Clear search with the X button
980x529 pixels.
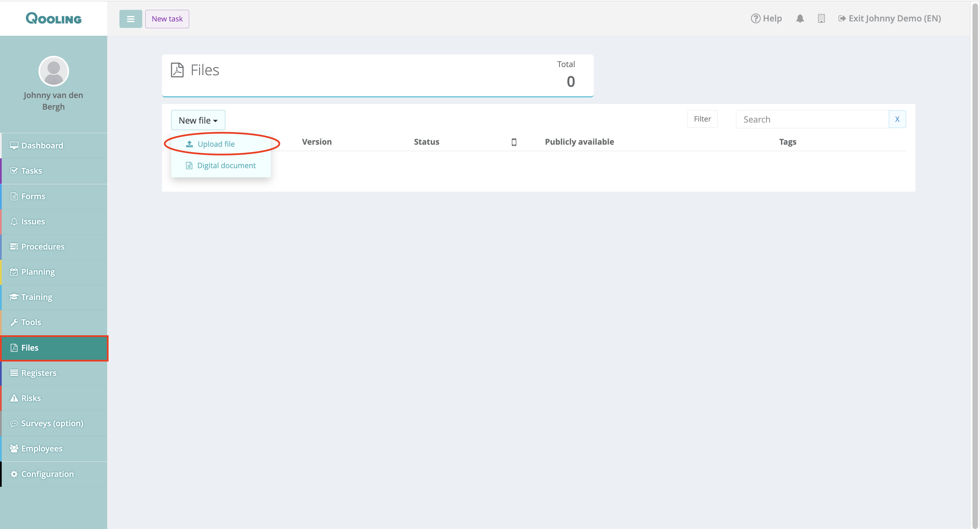click(x=897, y=119)
